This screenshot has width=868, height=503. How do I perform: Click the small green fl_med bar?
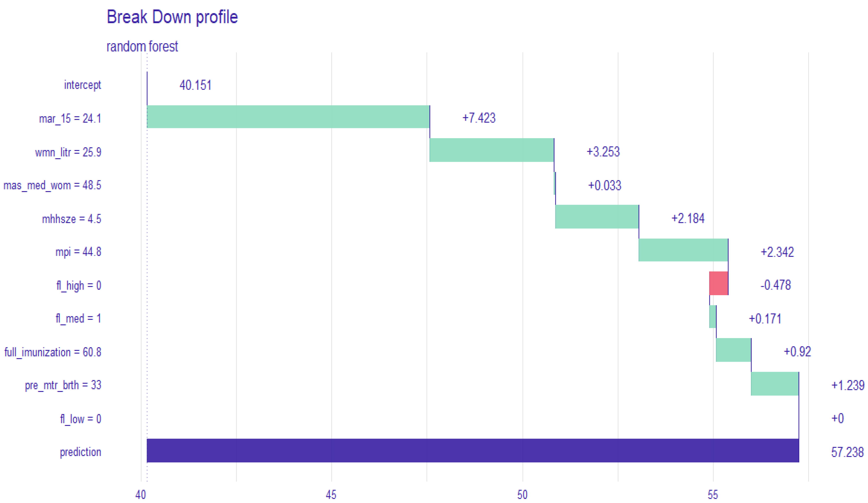713,316
